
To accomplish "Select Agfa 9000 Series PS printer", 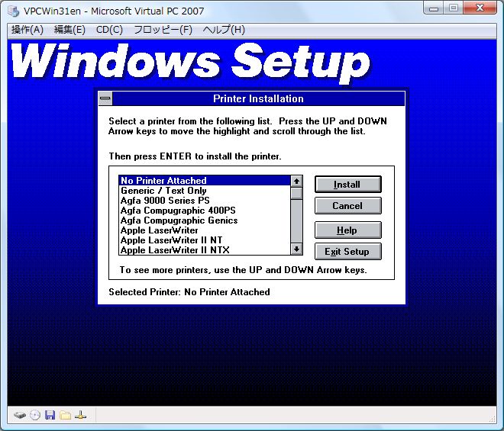I will pyautogui.click(x=205, y=201).
